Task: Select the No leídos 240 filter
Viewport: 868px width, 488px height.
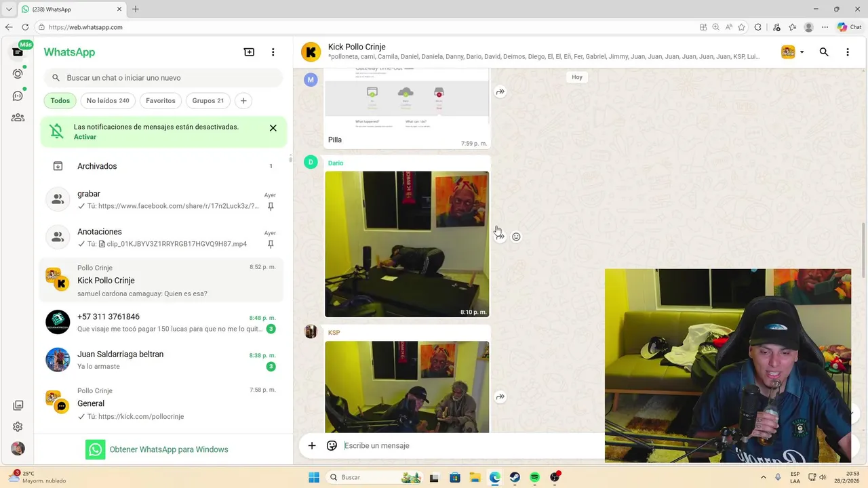Action: click(108, 100)
